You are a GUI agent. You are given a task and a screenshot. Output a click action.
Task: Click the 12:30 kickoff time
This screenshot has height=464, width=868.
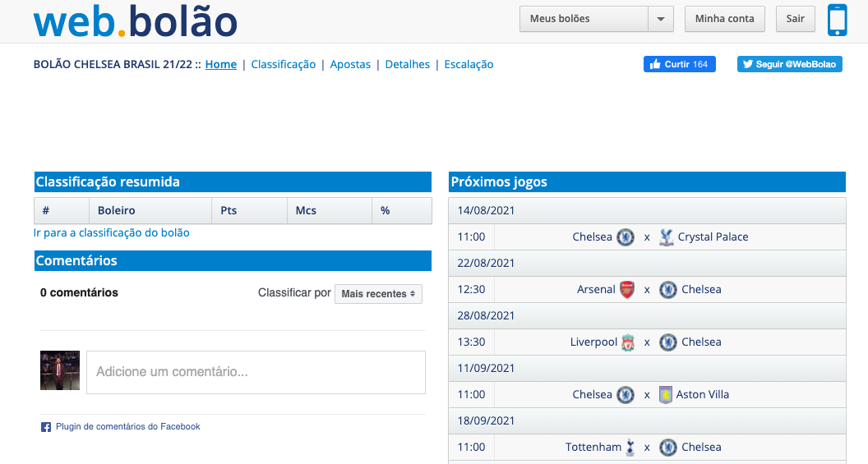471,289
